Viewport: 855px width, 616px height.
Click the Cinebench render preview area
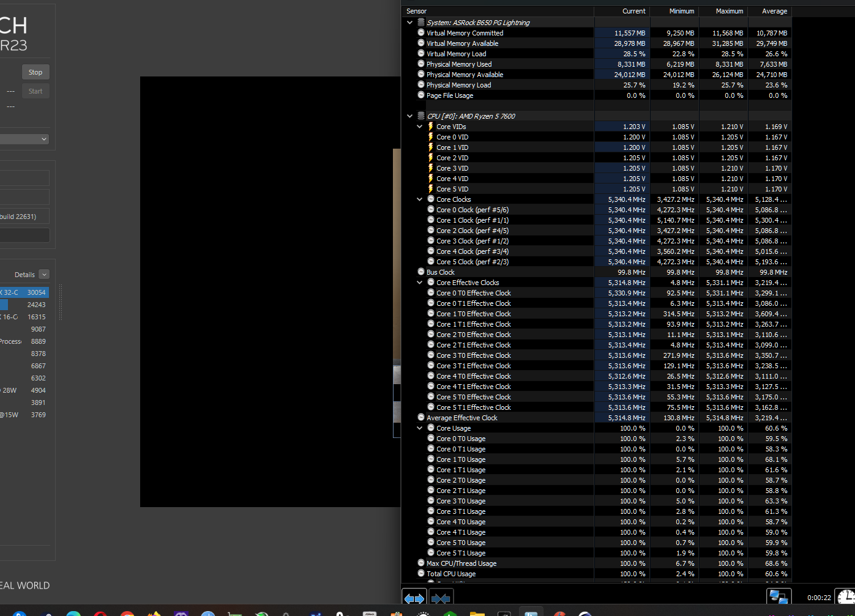pyautogui.click(x=270, y=292)
